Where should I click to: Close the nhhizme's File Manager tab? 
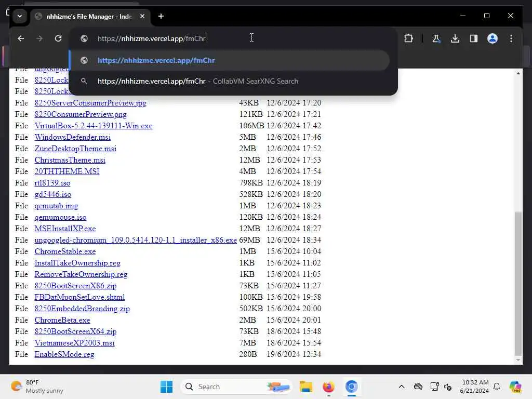pos(142,16)
